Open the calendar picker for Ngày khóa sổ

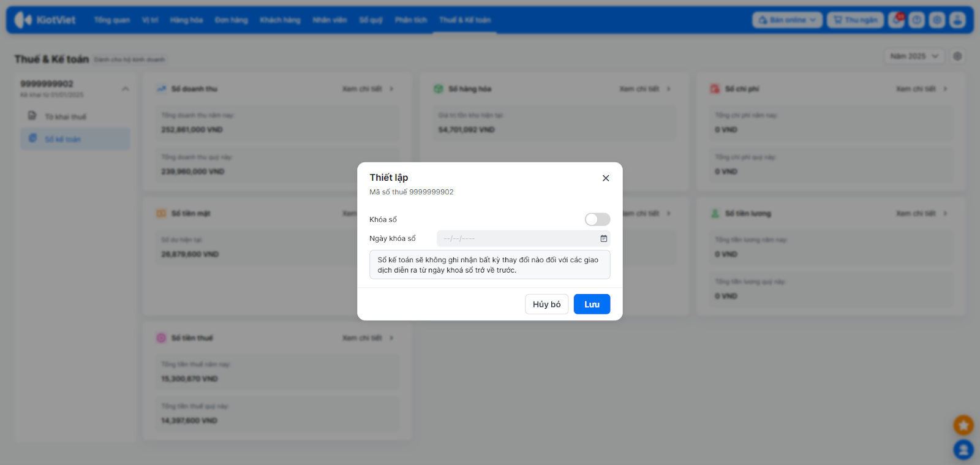603,238
